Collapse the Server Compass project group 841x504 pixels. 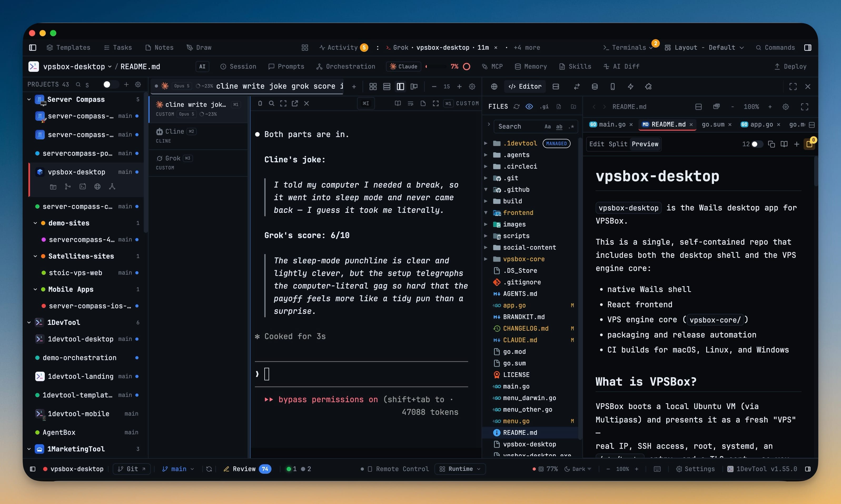pyautogui.click(x=29, y=99)
